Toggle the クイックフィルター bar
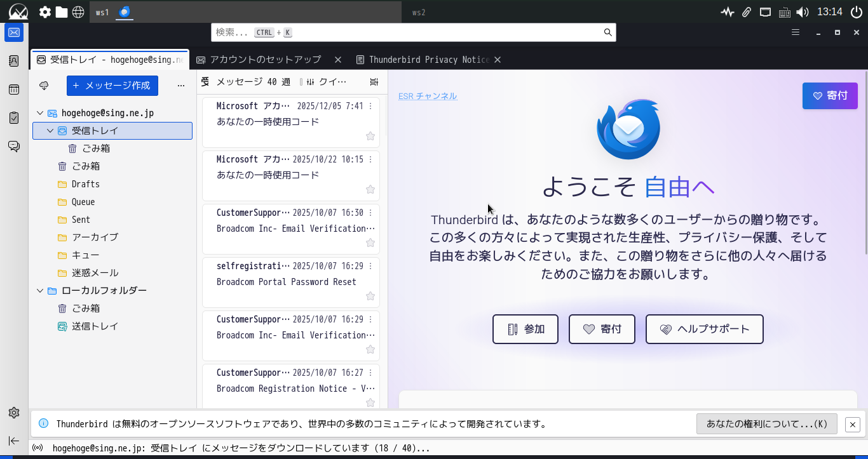 point(328,82)
